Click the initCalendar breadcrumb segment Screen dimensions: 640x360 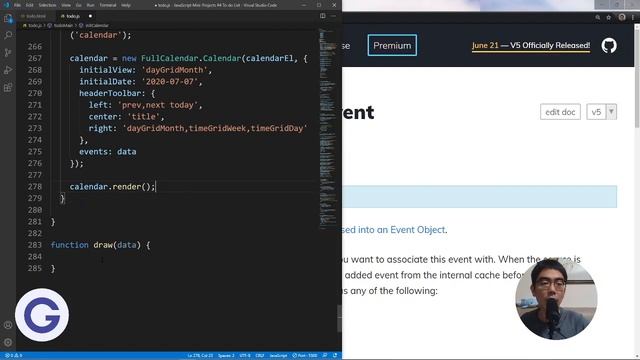pos(96,25)
